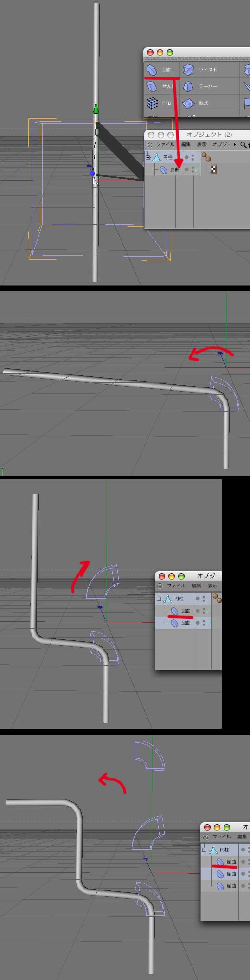Click 円柱 cylinder icon in three-屈曲 object window
This screenshot has height=980, width=250.
click(x=213, y=850)
